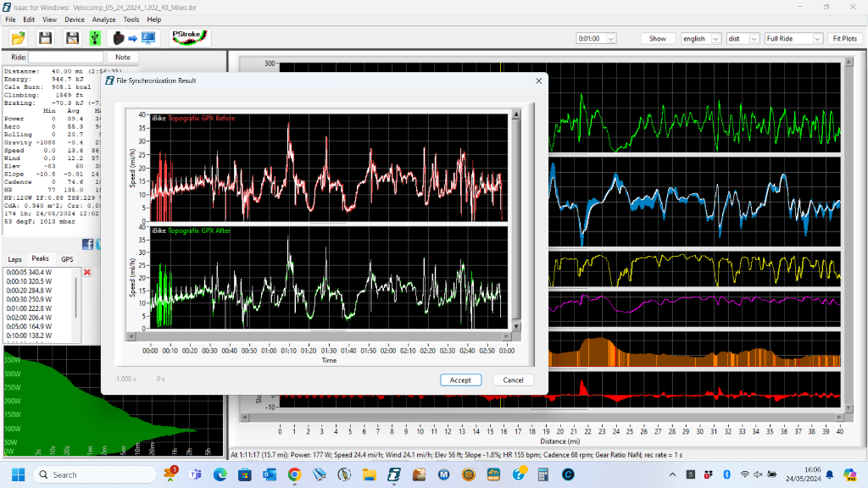Open a ride file with the folder icon

tap(19, 38)
